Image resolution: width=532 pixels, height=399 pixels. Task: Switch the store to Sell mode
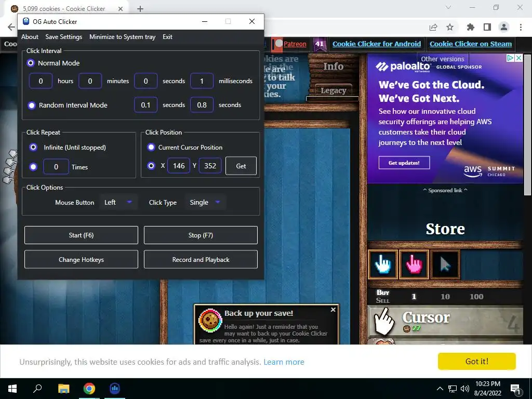pos(383,300)
